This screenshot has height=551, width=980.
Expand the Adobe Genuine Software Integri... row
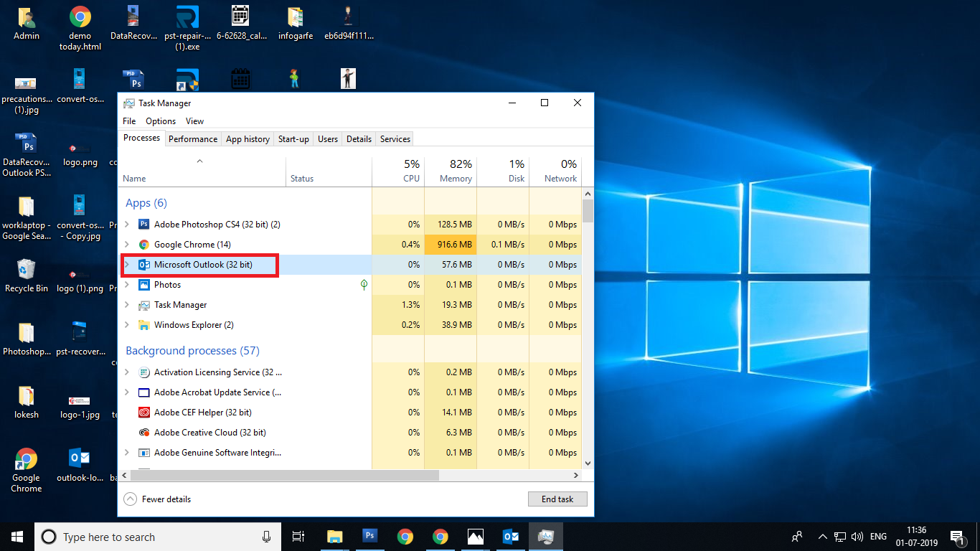(x=127, y=453)
